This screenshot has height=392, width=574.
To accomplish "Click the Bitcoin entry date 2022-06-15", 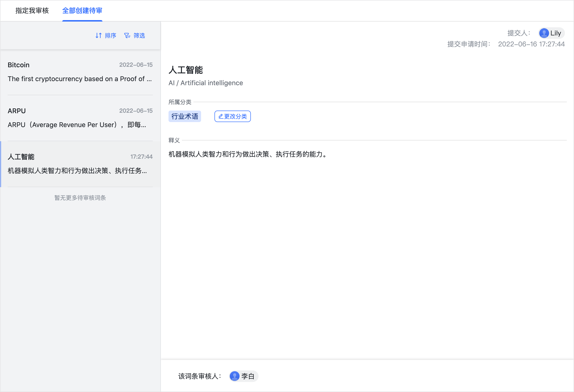I will pos(136,65).
